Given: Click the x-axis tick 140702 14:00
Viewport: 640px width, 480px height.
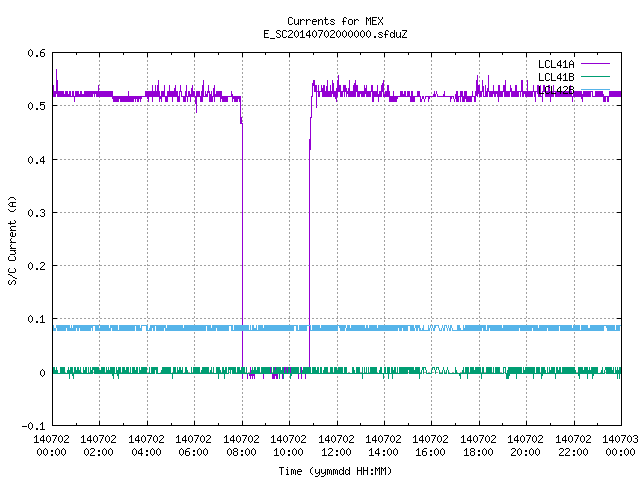Looking at the screenshot, I should tap(383, 446).
